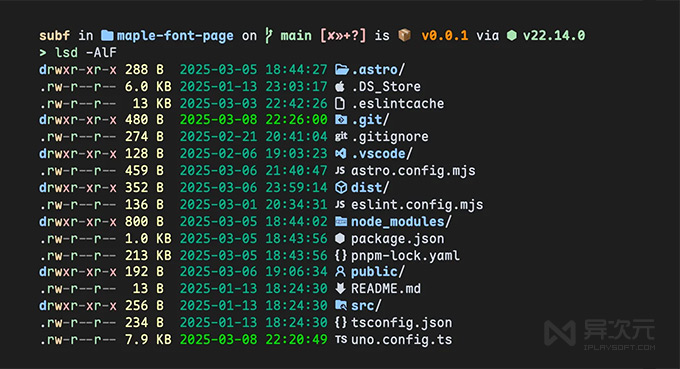Screen dimensions: 680x369
Task: Click the git icon beside .gitignore
Action: (341, 137)
